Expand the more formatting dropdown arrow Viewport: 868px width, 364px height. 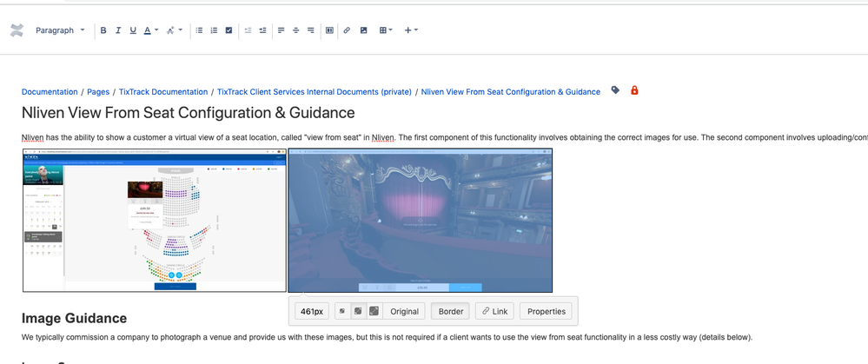click(x=181, y=30)
